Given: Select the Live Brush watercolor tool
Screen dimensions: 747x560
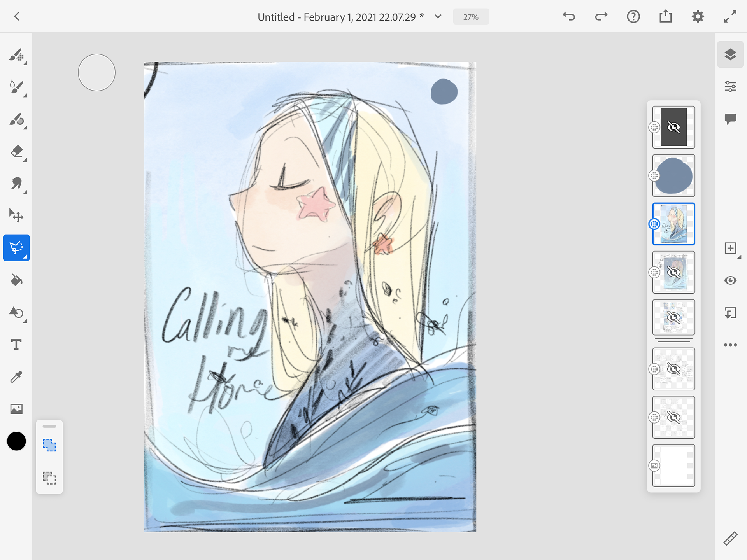Looking at the screenshot, I should [16, 87].
